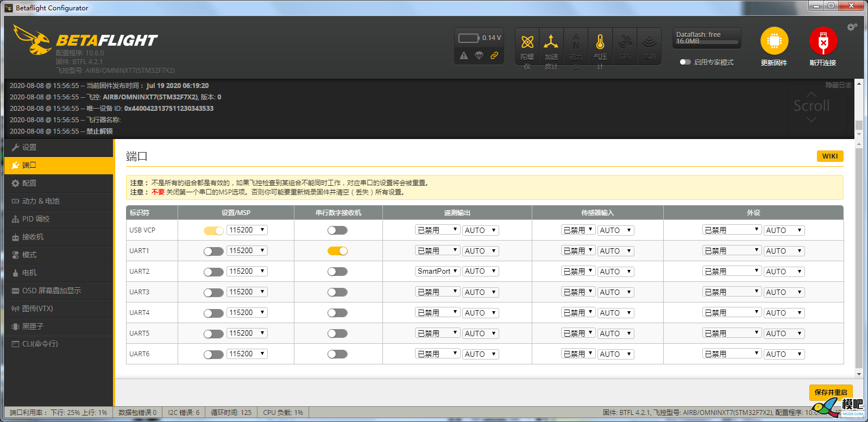Click the battery voltage indicator icon

468,38
